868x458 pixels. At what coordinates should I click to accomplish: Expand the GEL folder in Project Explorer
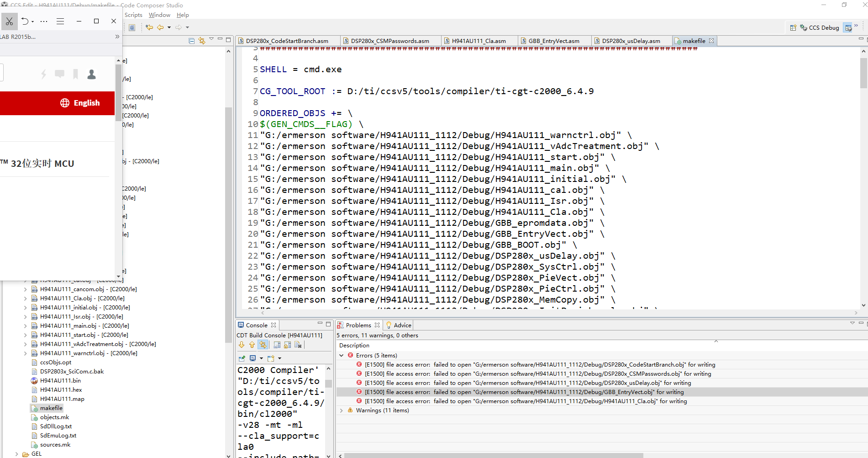point(17,454)
